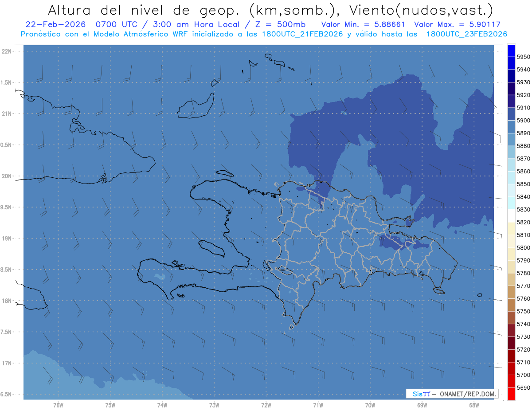Click the '5890' colorbar label

(x=523, y=133)
